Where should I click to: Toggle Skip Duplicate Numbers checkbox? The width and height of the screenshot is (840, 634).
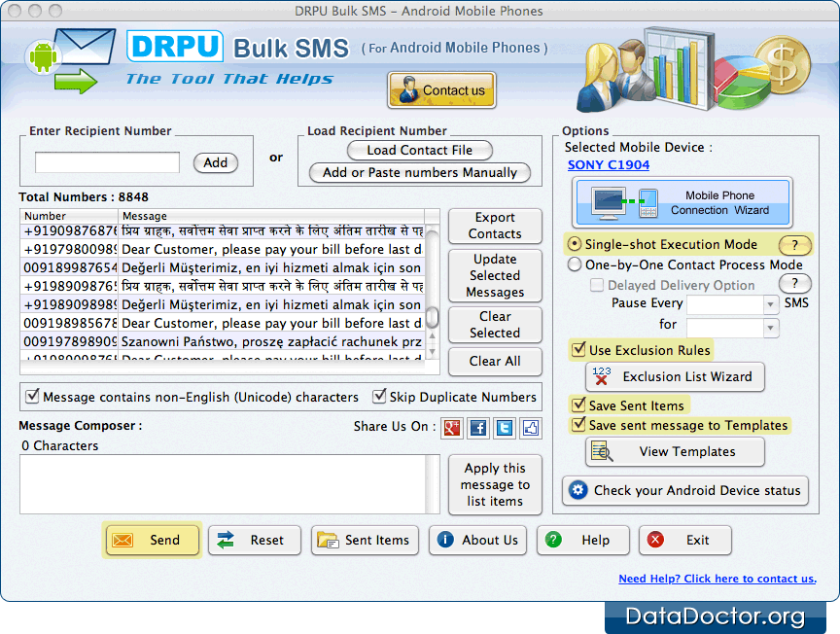[x=379, y=396]
